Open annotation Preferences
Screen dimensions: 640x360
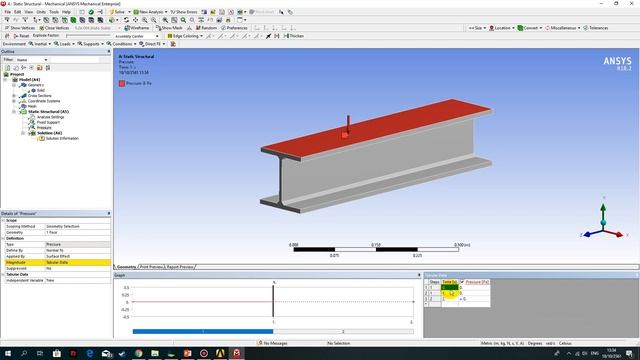point(234,28)
